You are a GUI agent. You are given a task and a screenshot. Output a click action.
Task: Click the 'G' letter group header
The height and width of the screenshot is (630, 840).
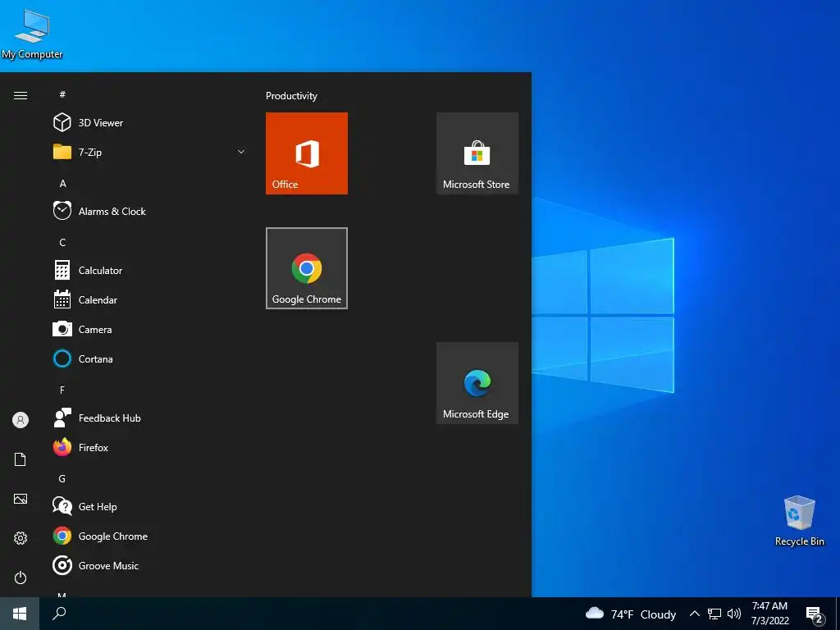click(62, 478)
